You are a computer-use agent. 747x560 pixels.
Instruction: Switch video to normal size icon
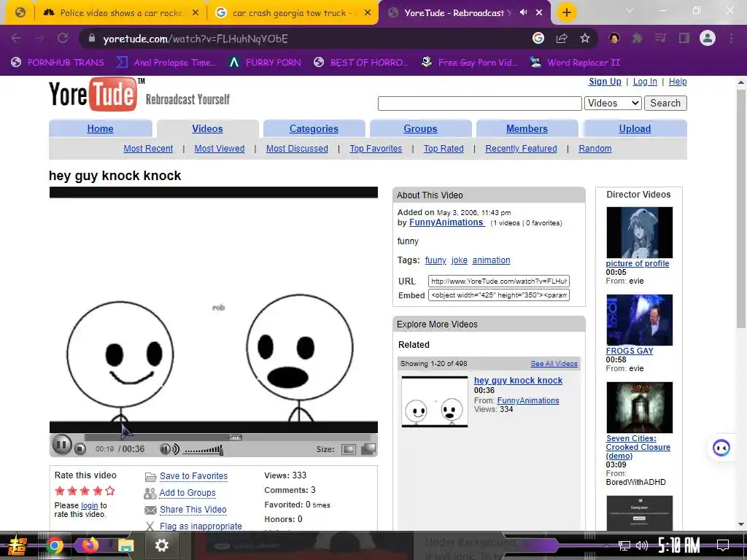pyautogui.click(x=348, y=449)
